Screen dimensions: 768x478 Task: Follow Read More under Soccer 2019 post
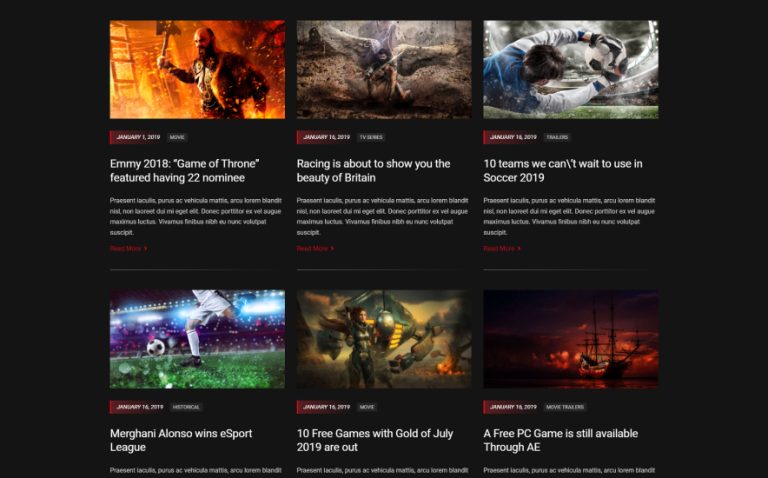501,248
